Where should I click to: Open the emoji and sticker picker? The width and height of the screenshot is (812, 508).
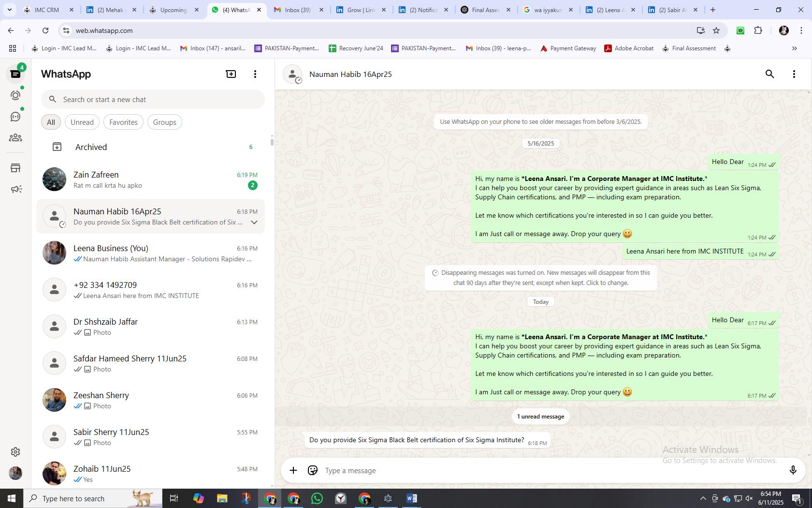tap(313, 470)
